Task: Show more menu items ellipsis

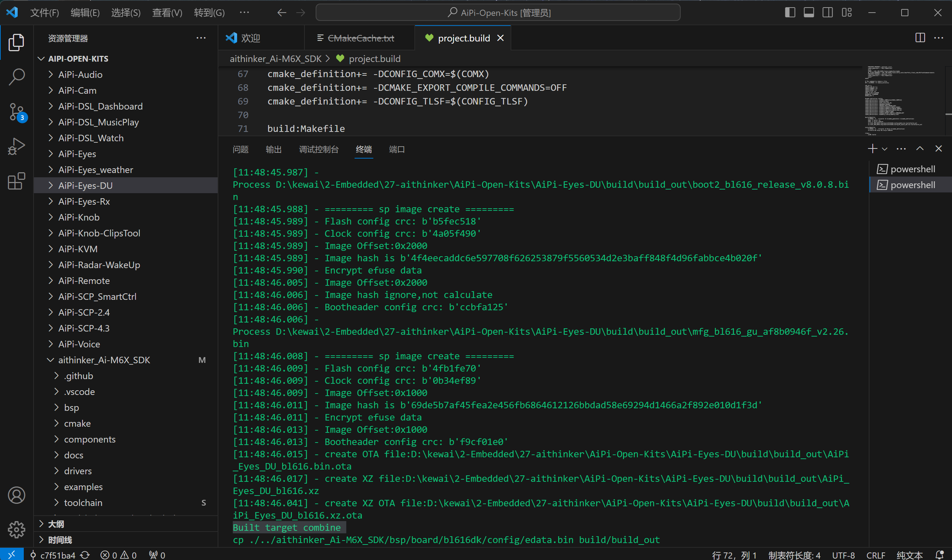Action: point(244,13)
